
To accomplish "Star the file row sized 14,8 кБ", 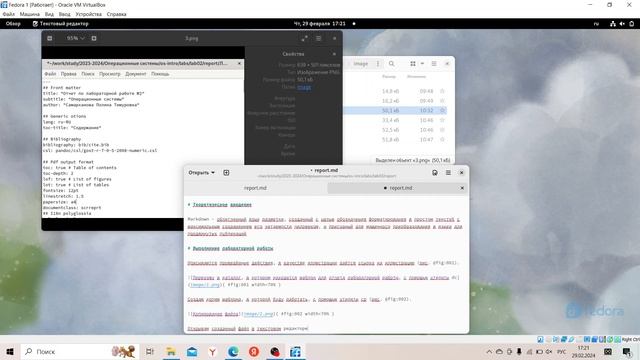I will tap(442, 91).
